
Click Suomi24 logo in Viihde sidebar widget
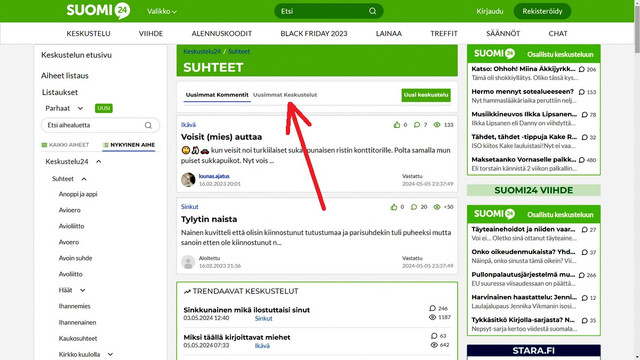pyautogui.click(x=494, y=214)
